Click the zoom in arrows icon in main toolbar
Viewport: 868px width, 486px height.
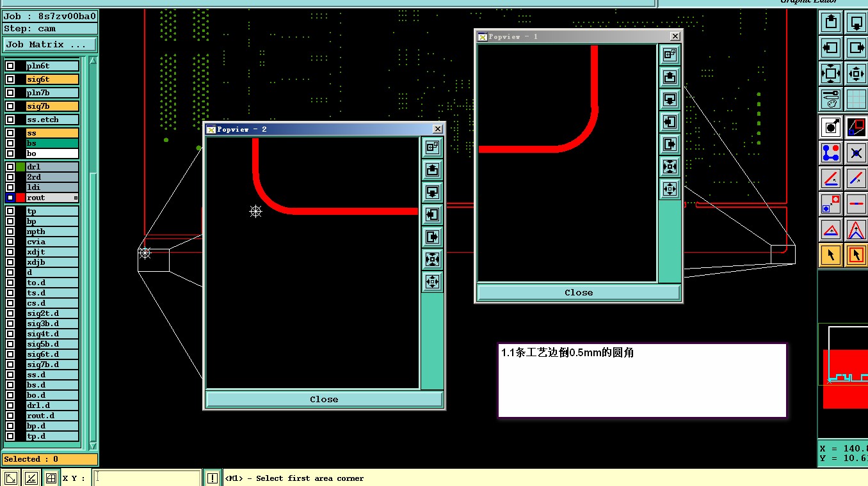coord(856,74)
